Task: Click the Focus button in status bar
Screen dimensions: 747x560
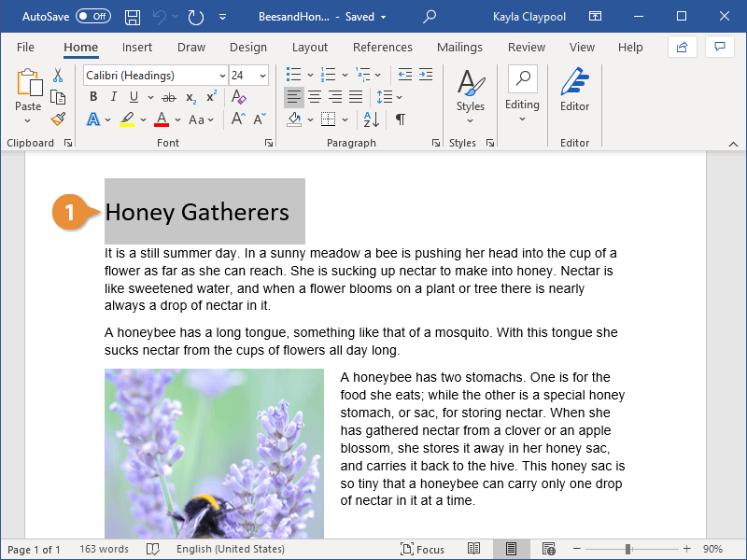Action: pyautogui.click(x=423, y=549)
